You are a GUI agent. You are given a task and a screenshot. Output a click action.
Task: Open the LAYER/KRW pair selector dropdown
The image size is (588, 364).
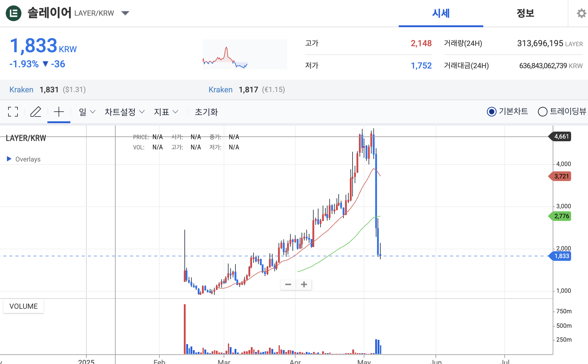coord(126,13)
